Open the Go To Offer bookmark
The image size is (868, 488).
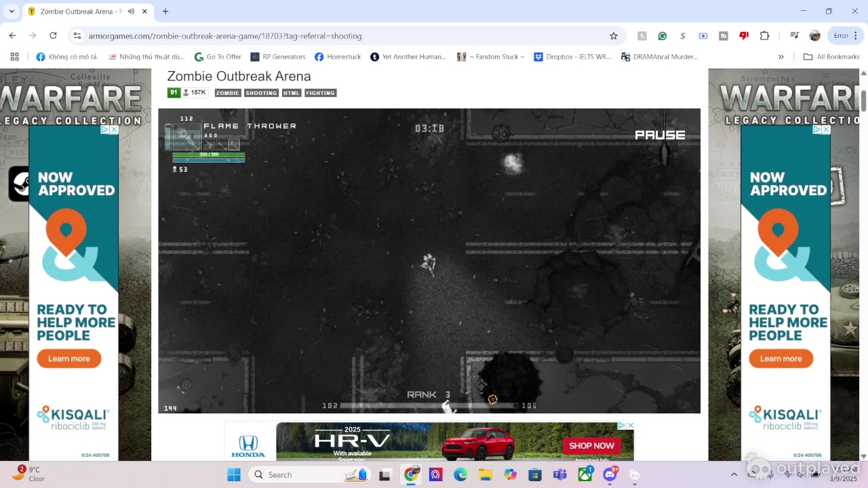click(218, 57)
